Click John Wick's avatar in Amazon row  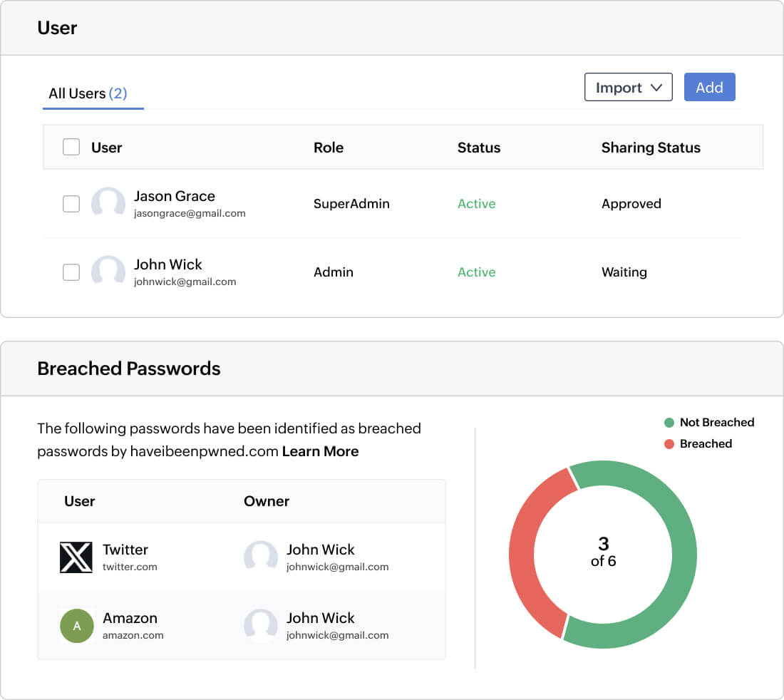(x=261, y=625)
